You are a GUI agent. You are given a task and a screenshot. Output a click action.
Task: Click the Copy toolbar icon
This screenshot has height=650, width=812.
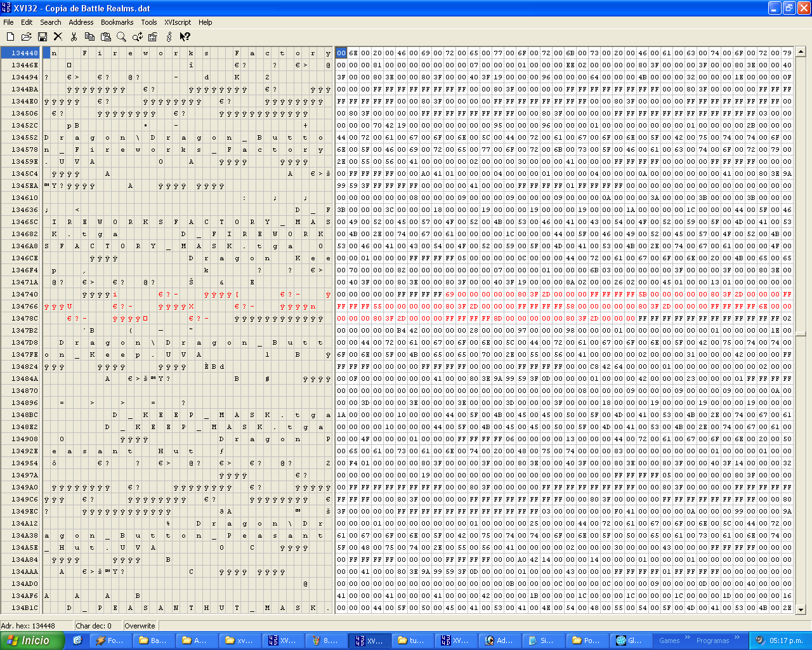tap(89, 37)
